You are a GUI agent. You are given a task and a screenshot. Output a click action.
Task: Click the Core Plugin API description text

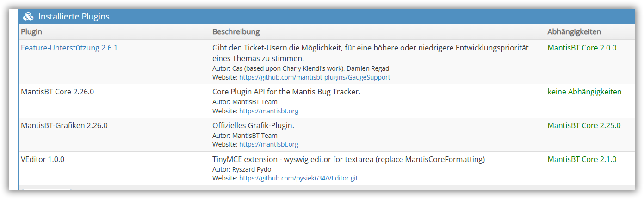point(286,92)
